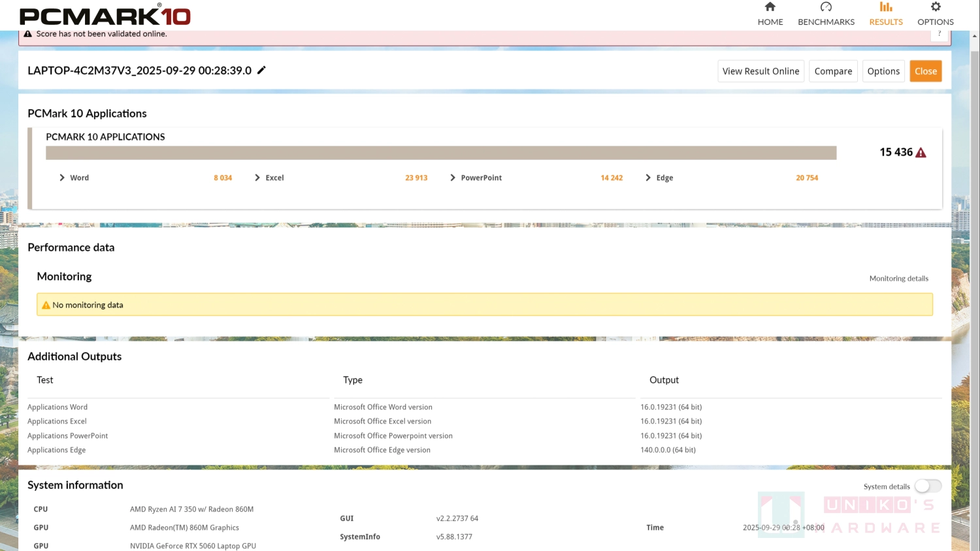980x551 pixels.
Task: Open Monitoring details link
Action: pyautogui.click(x=898, y=279)
